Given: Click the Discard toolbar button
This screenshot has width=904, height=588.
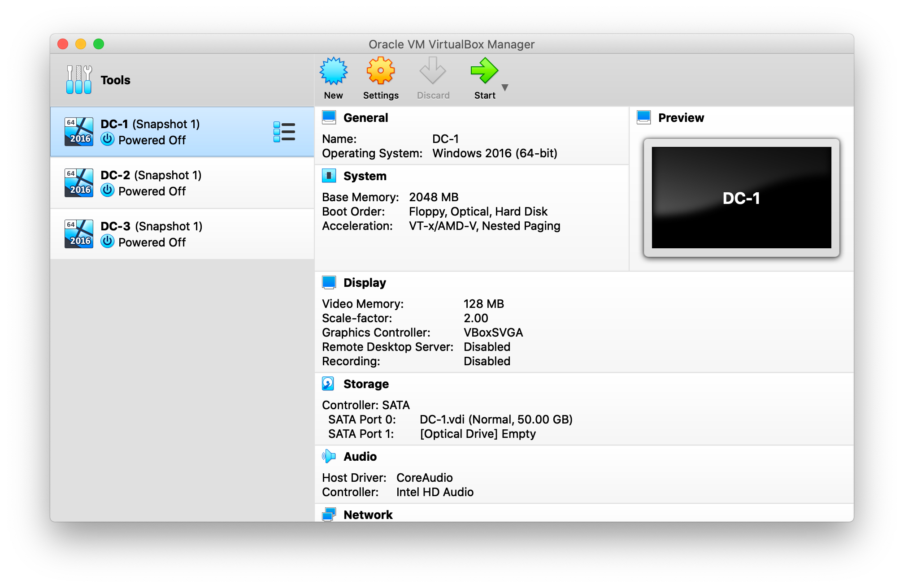Looking at the screenshot, I should coord(433,78).
